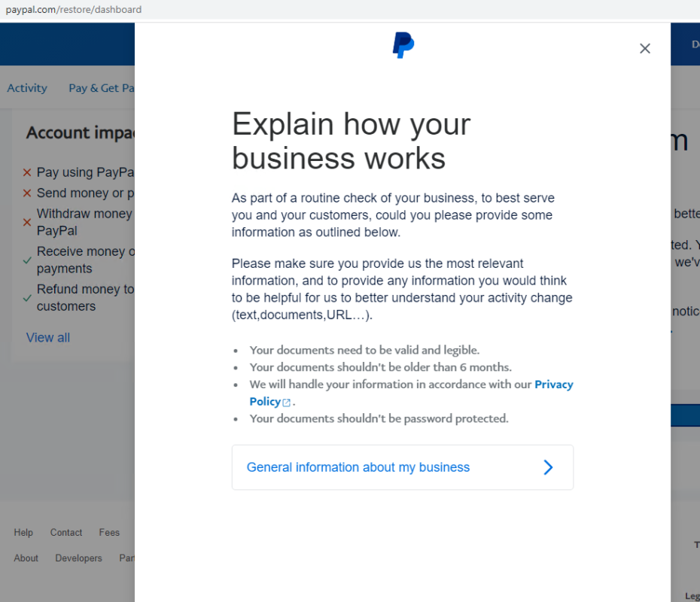Click the 'Send money or p' list item text
Image resolution: width=700 pixels, height=602 pixels.
(x=85, y=193)
